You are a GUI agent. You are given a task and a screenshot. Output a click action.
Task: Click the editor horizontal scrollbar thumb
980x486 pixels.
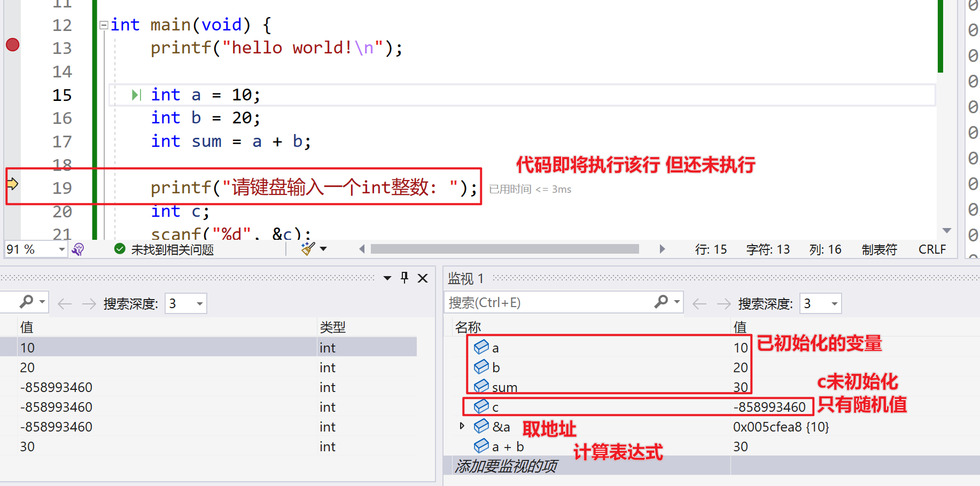click(x=504, y=249)
